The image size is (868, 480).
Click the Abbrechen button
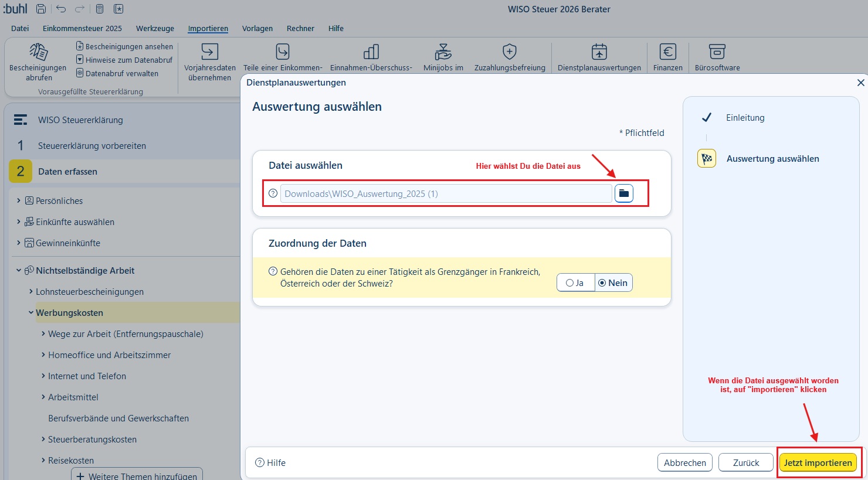(685, 462)
